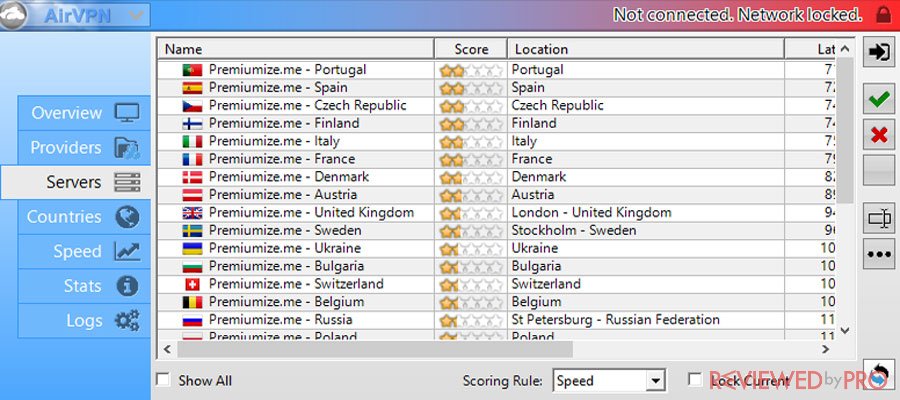Open the Speed tab
This screenshot has width=900, height=400.
pos(84,251)
